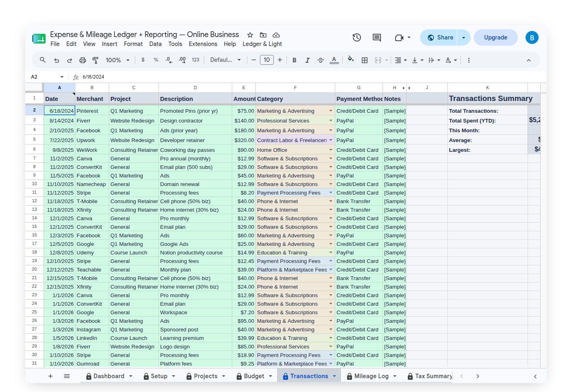Switch to the Budget sheet tab
The height and width of the screenshot is (392, 572).
pos(254,376)
